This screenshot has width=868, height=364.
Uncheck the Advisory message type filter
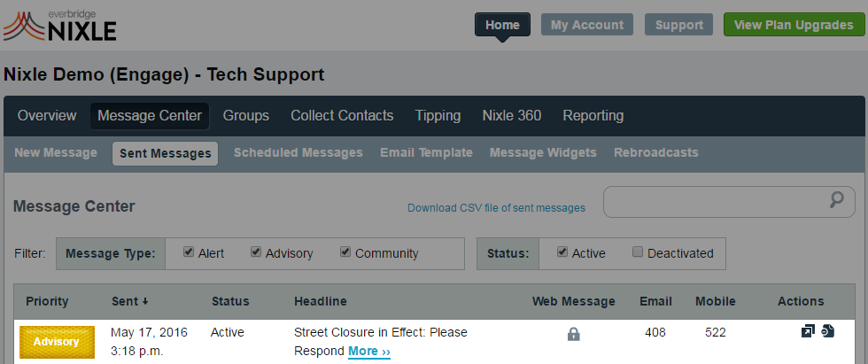click(x=256, y=252)
